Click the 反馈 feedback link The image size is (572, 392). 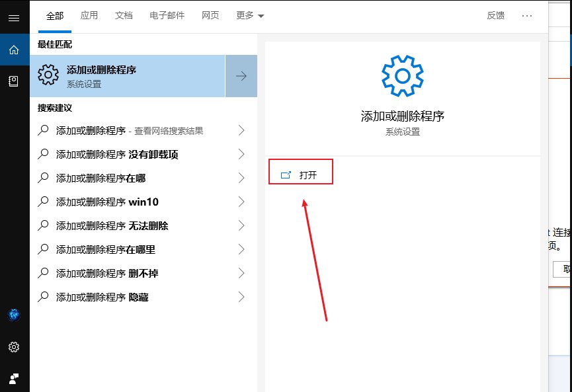(x=496, y=16)
